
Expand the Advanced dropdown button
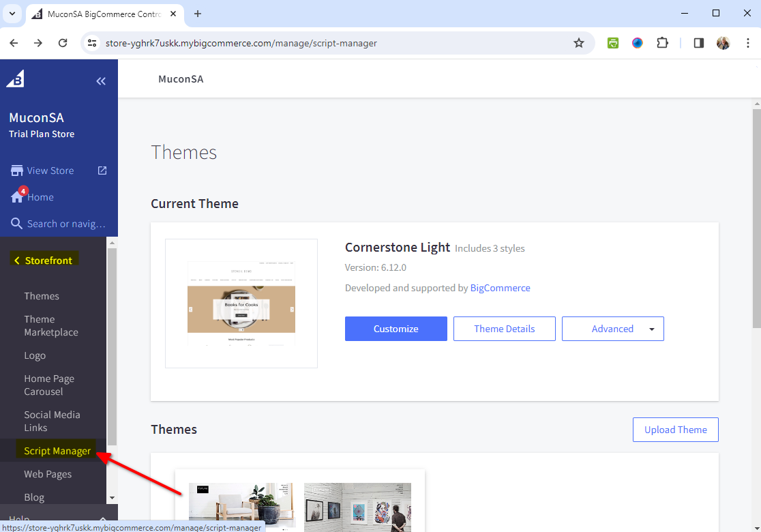pyautogui.click(x=651, y=329)
